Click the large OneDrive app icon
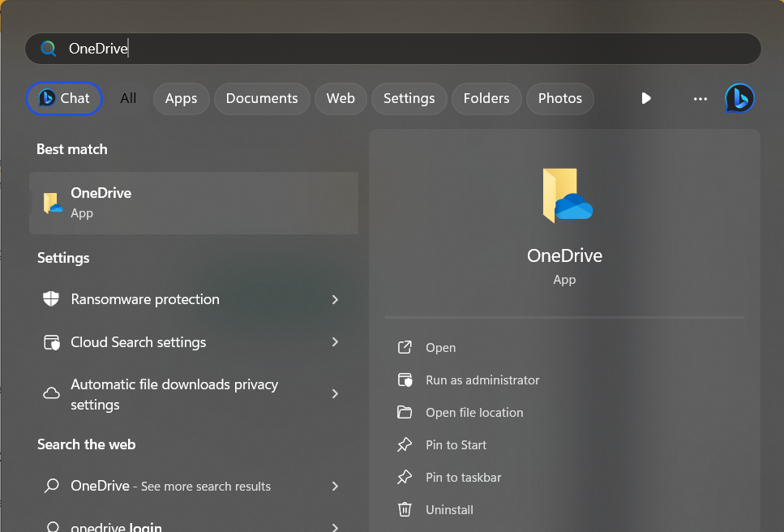The image size is (784, 532). pyautogui.click(x=566, y=195)
